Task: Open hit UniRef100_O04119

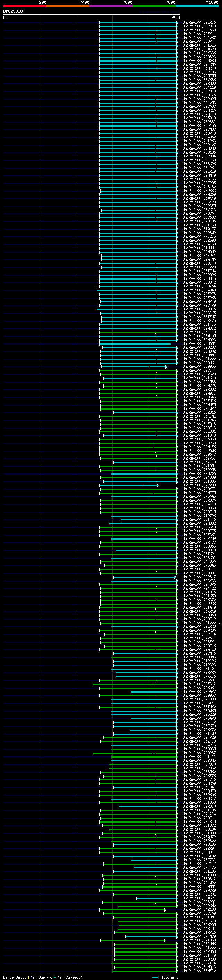Action: pos(199,88)
